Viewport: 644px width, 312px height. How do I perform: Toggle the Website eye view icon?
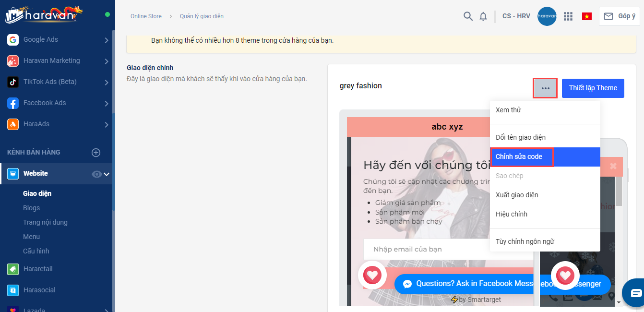point(96,174)
